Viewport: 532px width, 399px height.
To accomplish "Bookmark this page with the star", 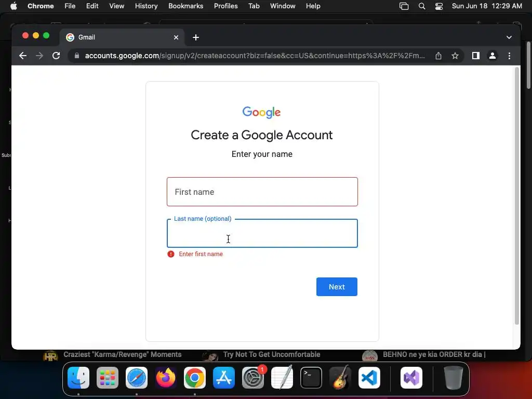I will (x=455, y=56).
